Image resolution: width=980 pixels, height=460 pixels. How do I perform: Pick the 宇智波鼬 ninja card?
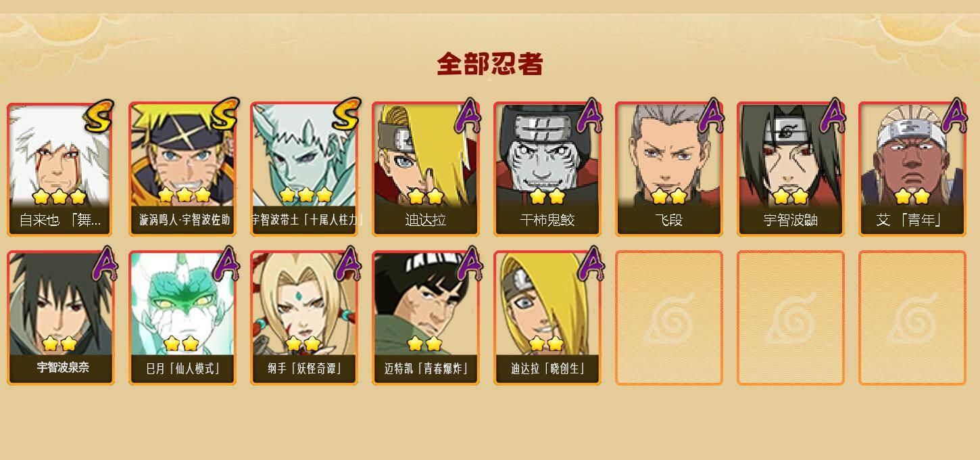tap(791, 169)
